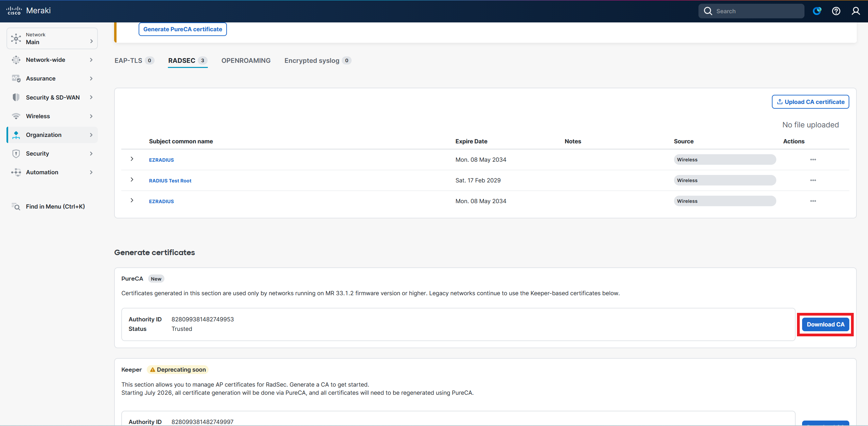Switch to the OPENROAMING tab

pos(246,60)
